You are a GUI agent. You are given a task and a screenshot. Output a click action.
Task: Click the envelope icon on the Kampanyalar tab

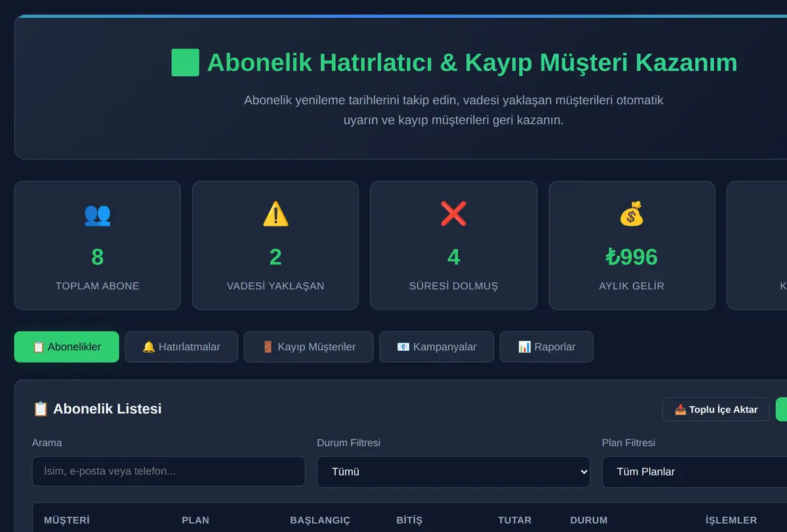pyautogui.click(x=403, y=347)
